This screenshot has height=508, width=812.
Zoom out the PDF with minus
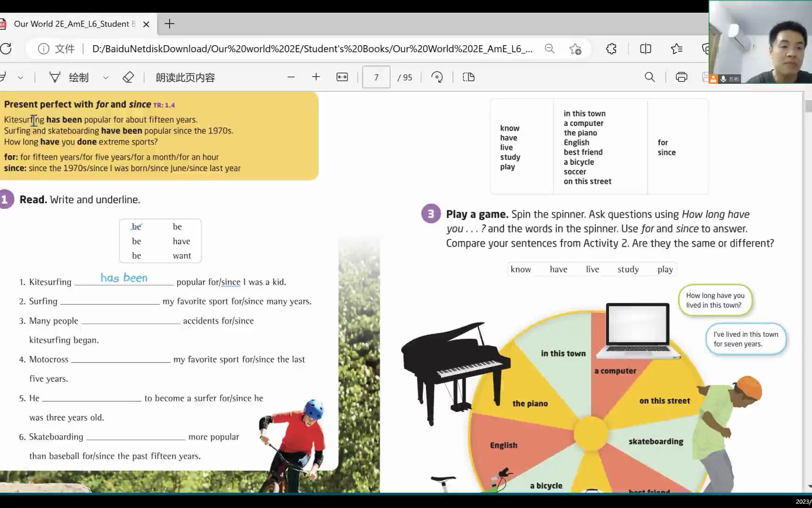pos(291,77)
